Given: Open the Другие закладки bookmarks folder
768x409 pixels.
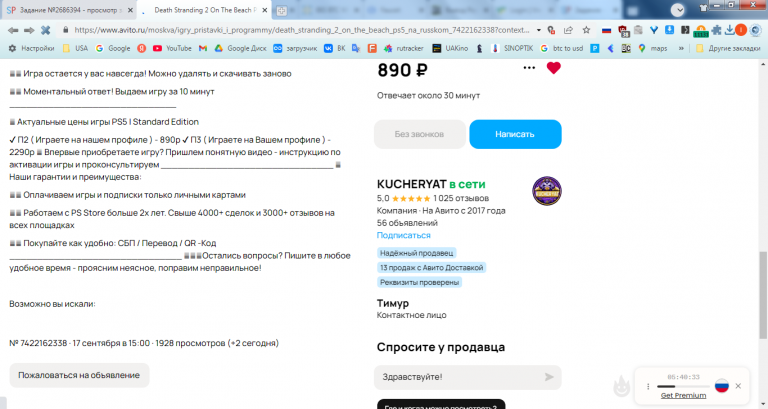Looking at the screenshot, I should tap(728, 48).
